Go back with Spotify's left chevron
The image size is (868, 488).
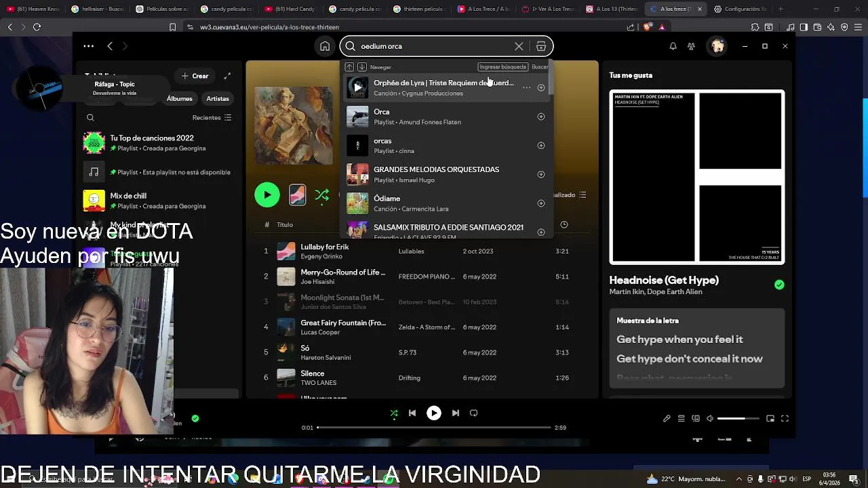click(x=110, y=46)
